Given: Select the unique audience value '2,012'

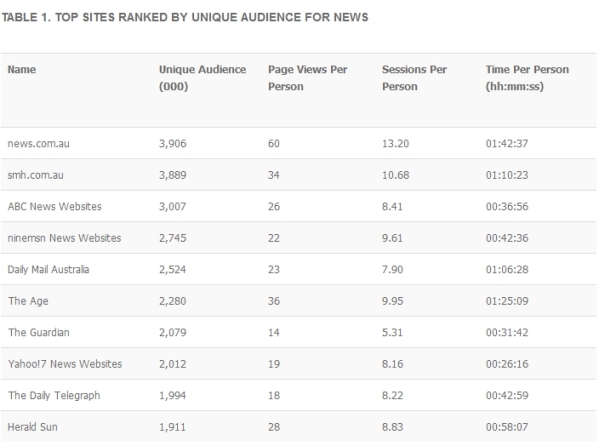Looking at the screenshot, I should [173, 364].
